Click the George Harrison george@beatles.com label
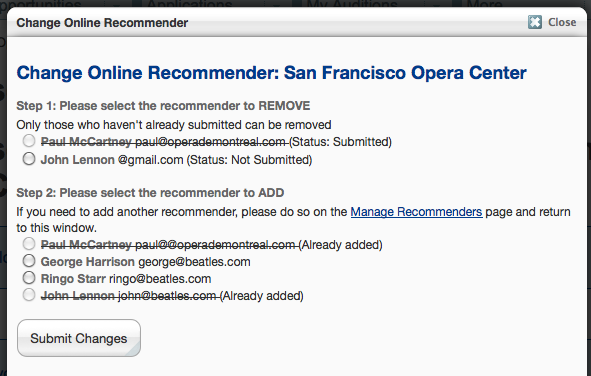 point(145,262)
